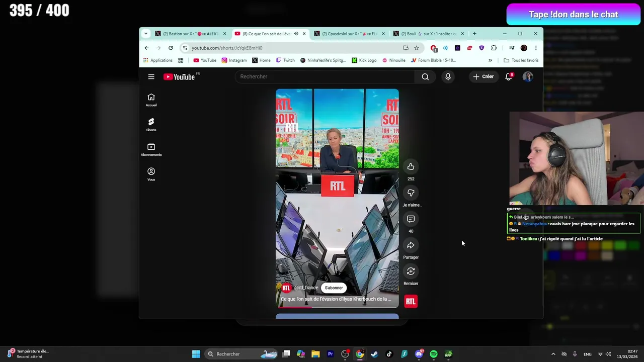
Task: Open a new browser tab
Action: 474,34
